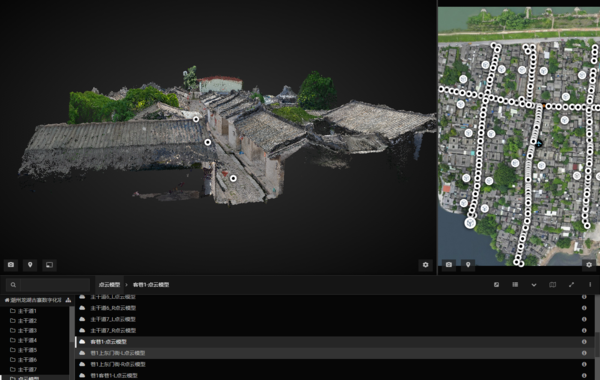Open the 3D viewer settings gear

(425, 265)
